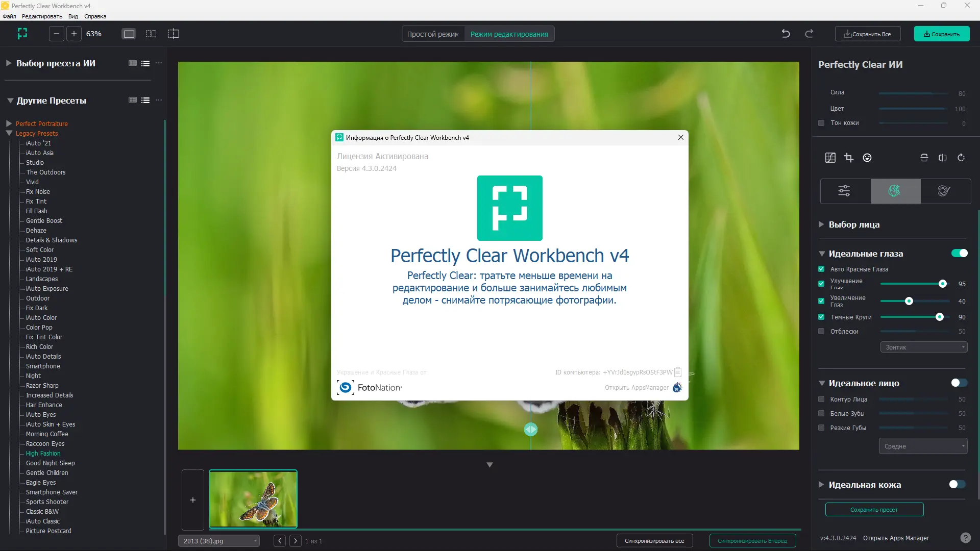Viewport: 980px width, 551px height.
Task: Adjust the Темные Круги slider handle
Action: 939,317
